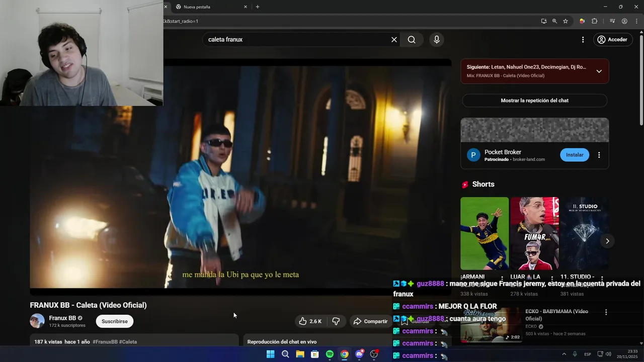Image resolution: width=644 pixels, height=362 pixels.
Task: Bookmark this page with the star icon
Action: click(566, 21)
